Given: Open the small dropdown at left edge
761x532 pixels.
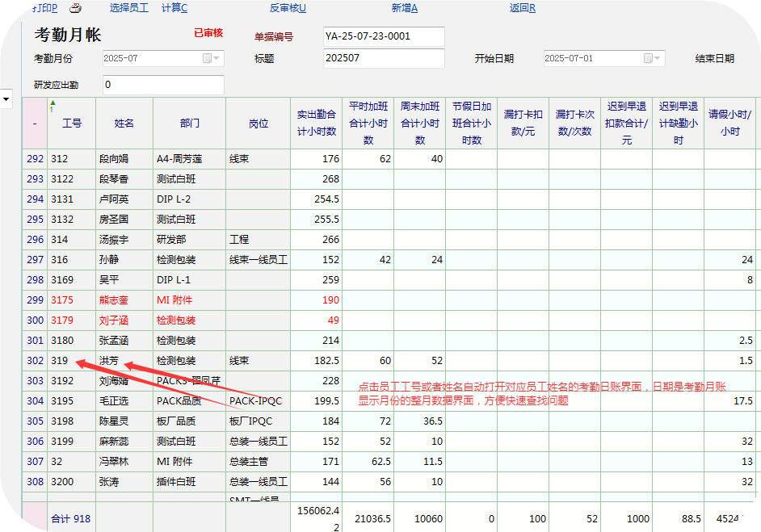Looking at the screenshot, I should point(6,98).
